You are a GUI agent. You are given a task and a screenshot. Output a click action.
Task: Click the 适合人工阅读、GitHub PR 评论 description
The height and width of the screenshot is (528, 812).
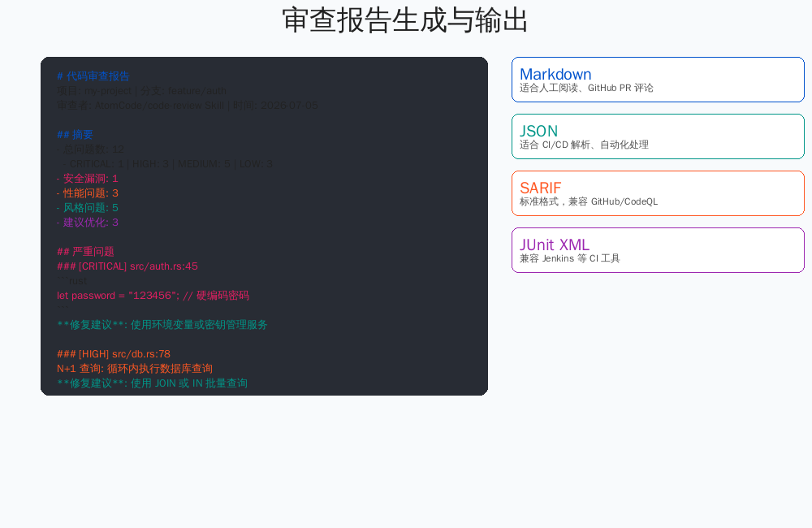[x=586, y=88]
